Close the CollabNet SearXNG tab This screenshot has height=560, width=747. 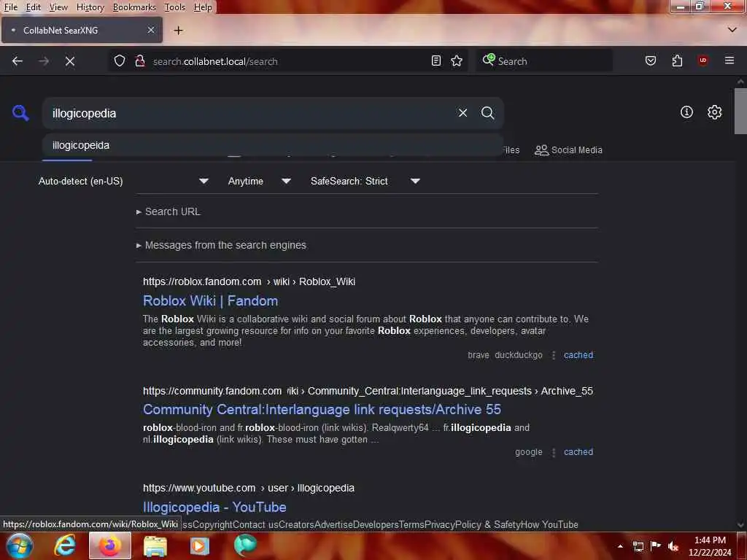tap(151, 30)
